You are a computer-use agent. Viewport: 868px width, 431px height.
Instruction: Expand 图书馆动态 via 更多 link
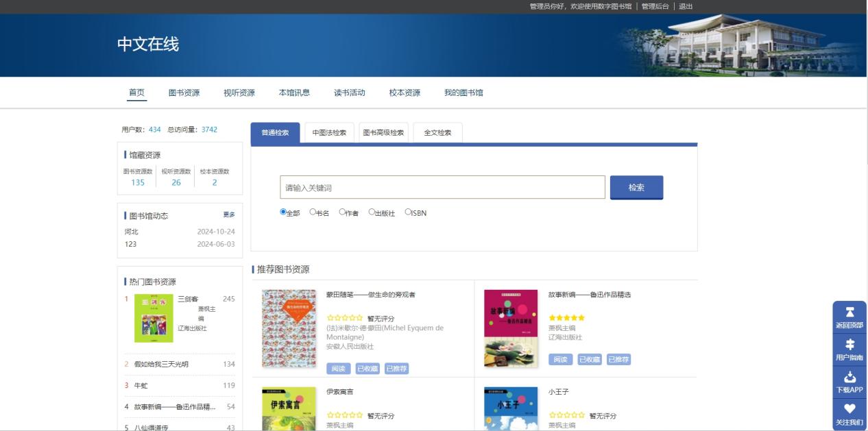point(228,215)
